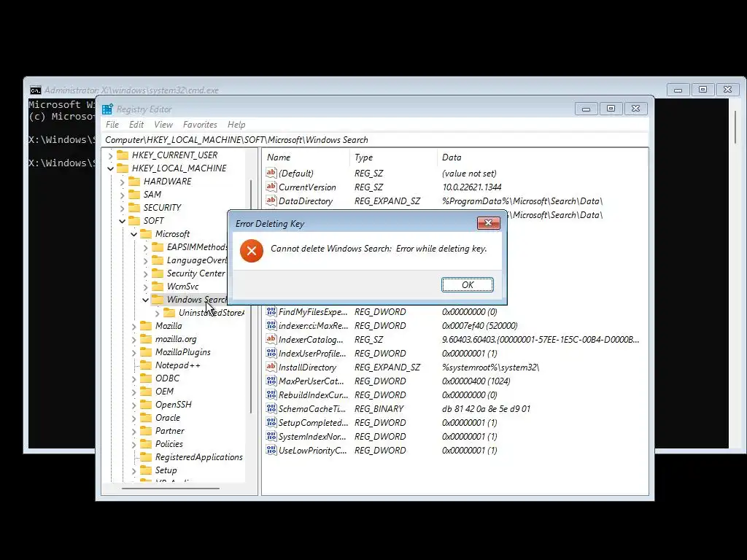Click the SAM folder icon
Viewport: 747px width, 560px height.
(134, 194)
